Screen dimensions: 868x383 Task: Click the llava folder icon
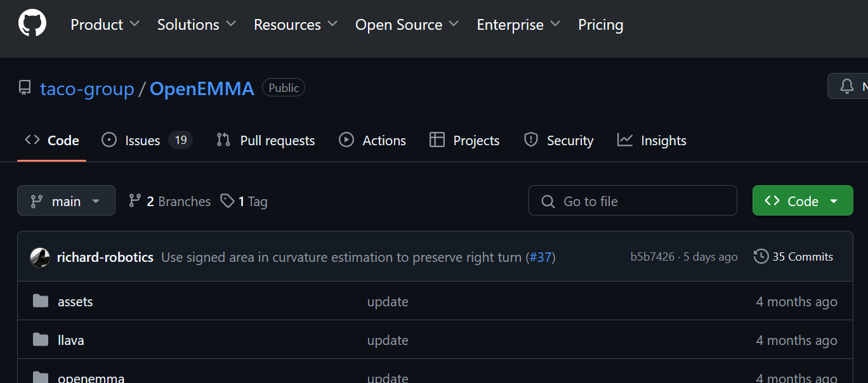pyautogui.click(x=41, y=340)
